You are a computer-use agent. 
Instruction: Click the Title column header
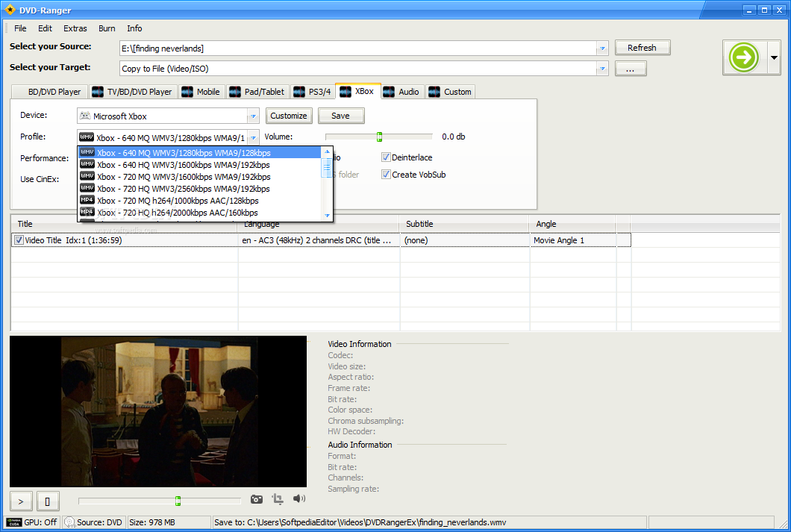pyautogui.click(x=124, y=224)
